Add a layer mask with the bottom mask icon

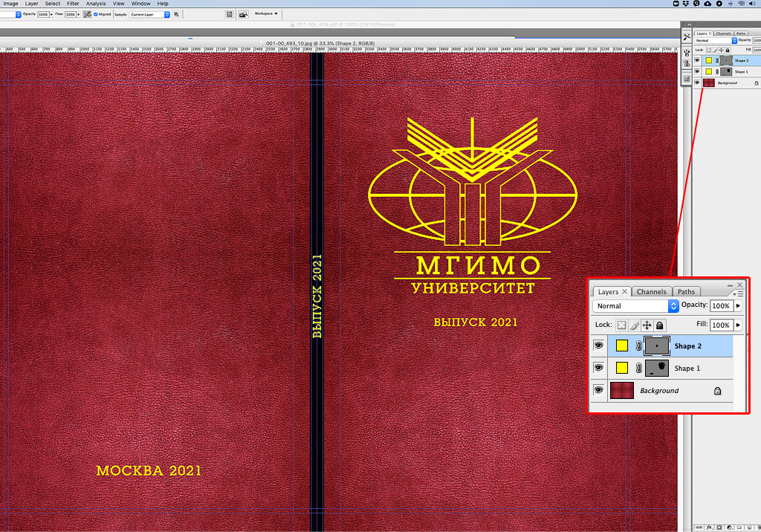click(719, 527)
